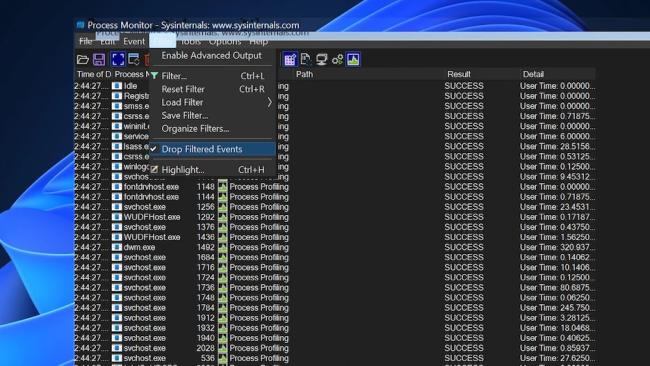Image resolution: width=650 pixels, height=366 pixels.
Task: Toggle Show Profiling Events icon
Action: pos(353,59)
